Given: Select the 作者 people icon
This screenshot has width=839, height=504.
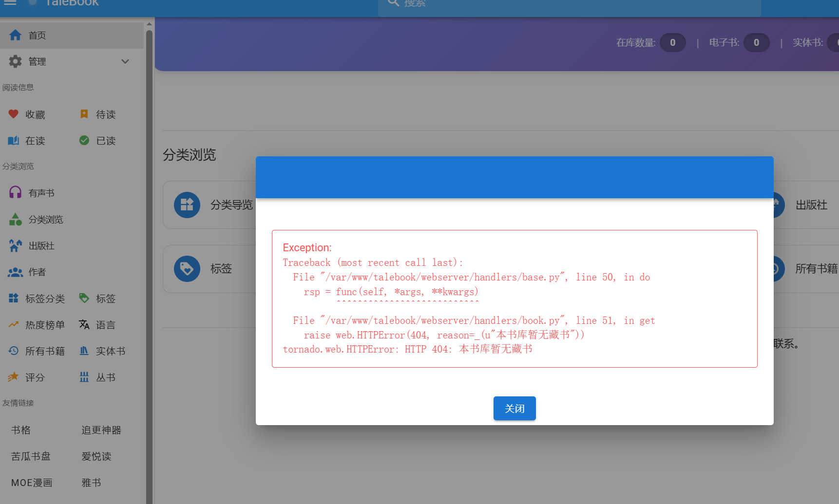Looking at the screenshot, I should coord(15,272).
